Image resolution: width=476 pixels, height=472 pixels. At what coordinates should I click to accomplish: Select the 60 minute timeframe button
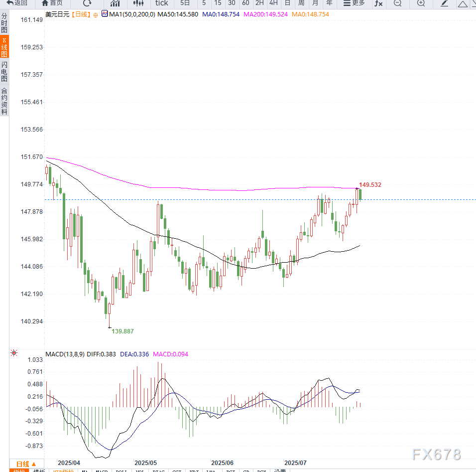pos(245,3)
